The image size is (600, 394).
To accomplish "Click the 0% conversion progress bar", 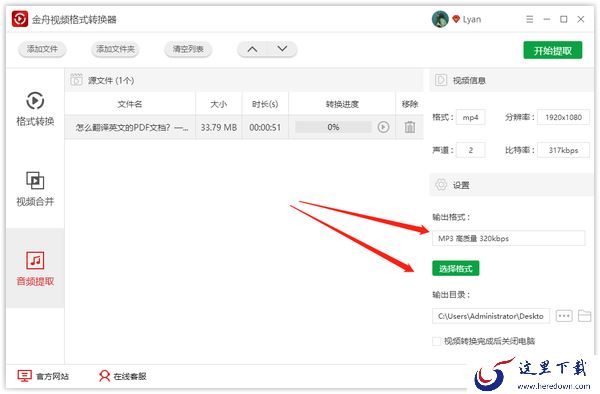I will 333,127.
